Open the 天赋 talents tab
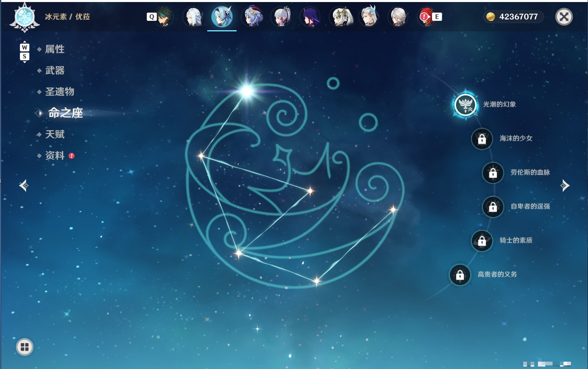588x369 pixels. tap(55, 134)
